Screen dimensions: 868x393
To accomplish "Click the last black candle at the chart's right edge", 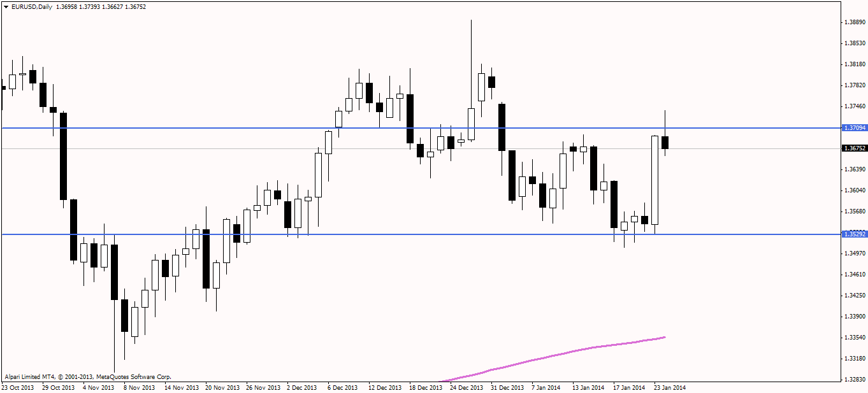I will 665,143.
